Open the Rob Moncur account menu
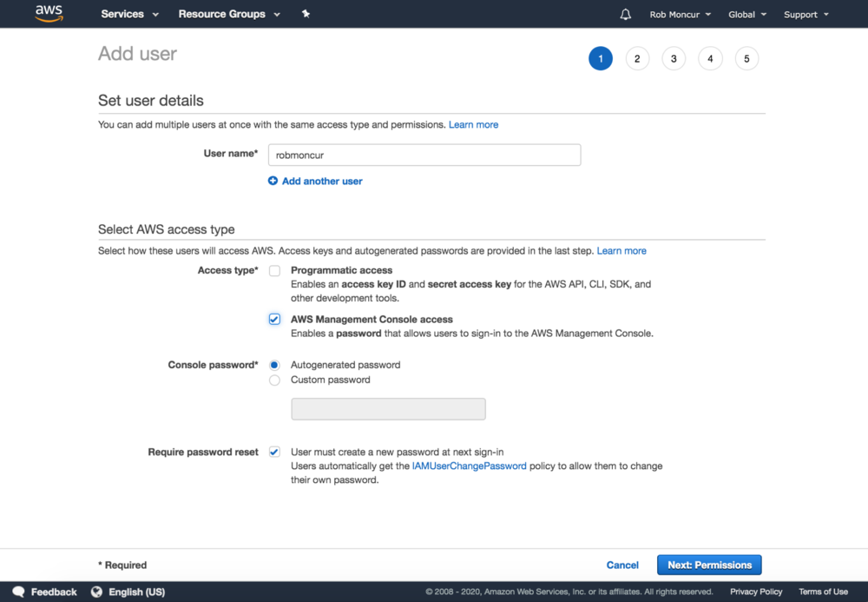This screenshot has height=602, width=868. (x=680, y=15)
